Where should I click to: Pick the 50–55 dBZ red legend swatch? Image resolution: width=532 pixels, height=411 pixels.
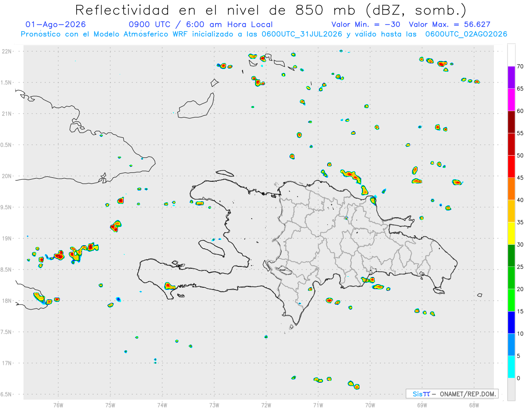[x=511, y=144]
